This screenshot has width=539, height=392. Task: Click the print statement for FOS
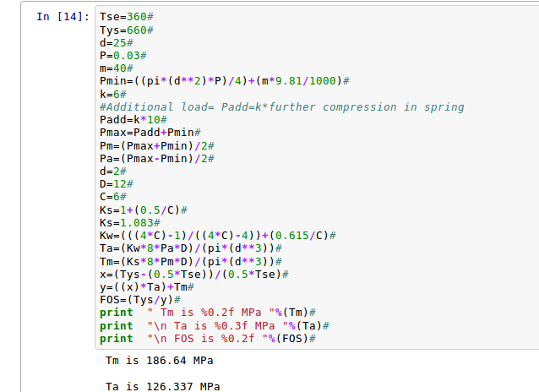coord(207,338)
